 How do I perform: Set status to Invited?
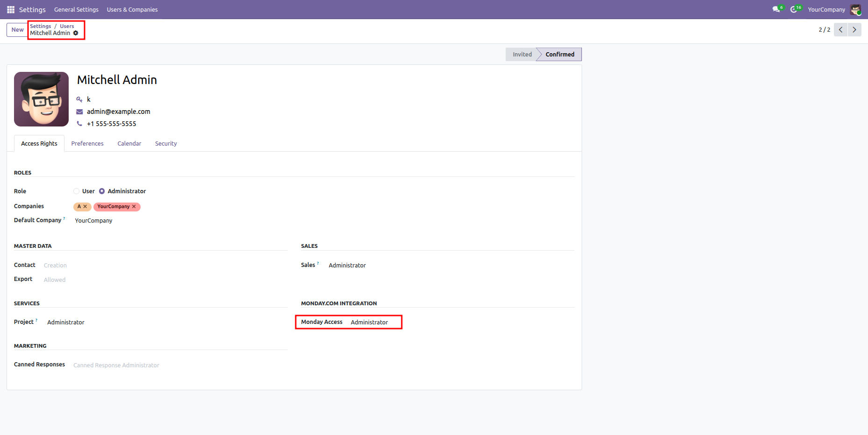[522, 54]
